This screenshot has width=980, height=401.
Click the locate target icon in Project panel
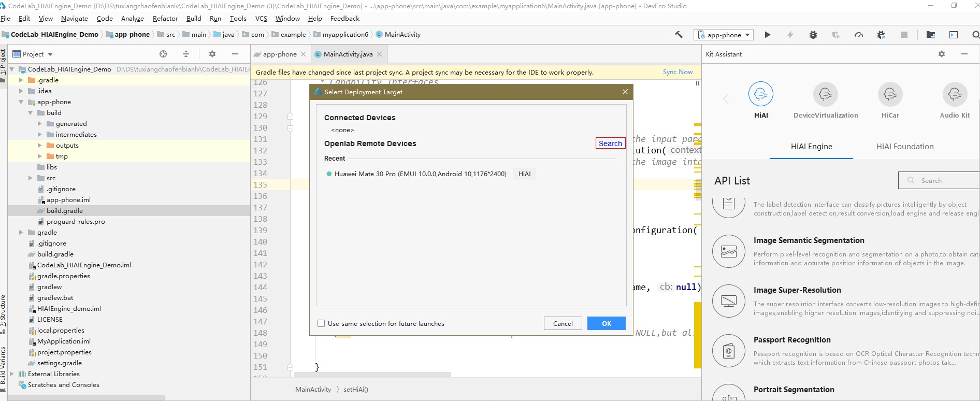pyautogui.click(x=163, y=54)
